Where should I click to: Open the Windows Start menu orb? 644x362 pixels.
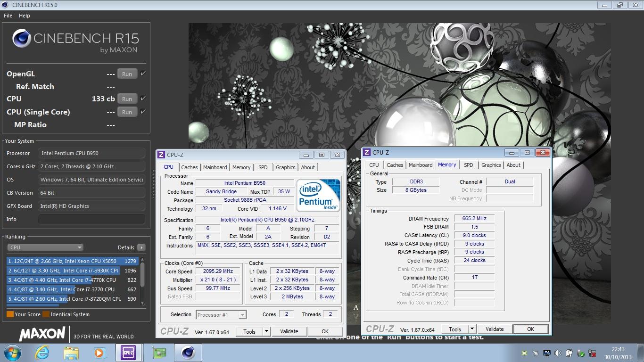(x=12, y=353)
